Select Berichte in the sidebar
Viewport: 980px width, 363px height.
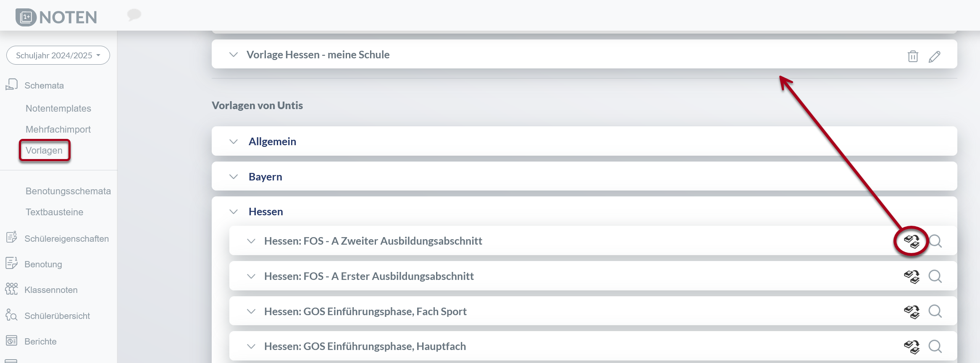click(41, 341)
